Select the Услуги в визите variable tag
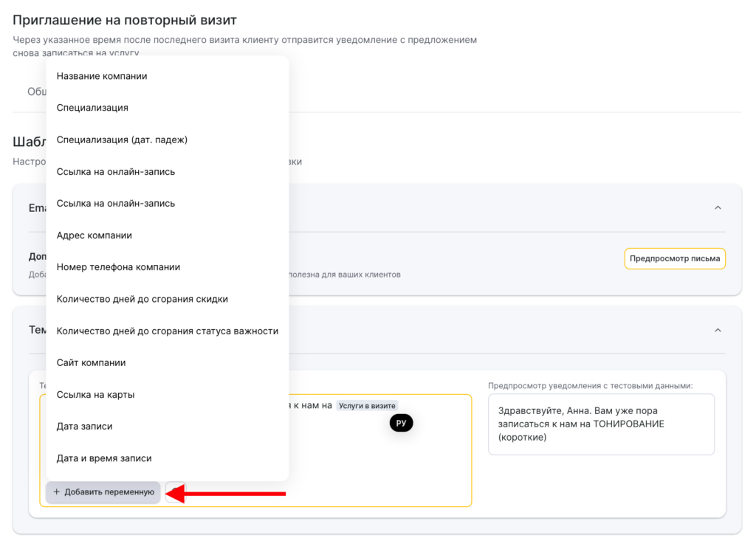 coord(367,405)
